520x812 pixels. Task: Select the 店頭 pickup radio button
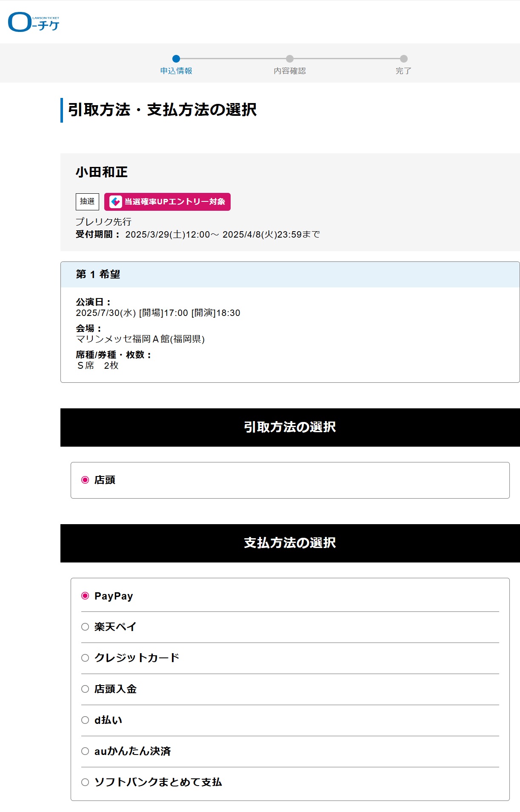click(x=85, y=480)
